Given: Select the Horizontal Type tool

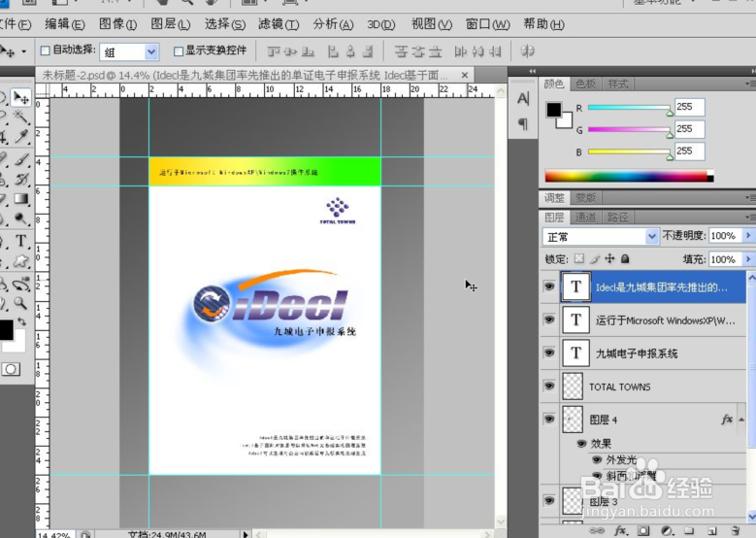Looking at the screenshot, I should click(20, 241).
